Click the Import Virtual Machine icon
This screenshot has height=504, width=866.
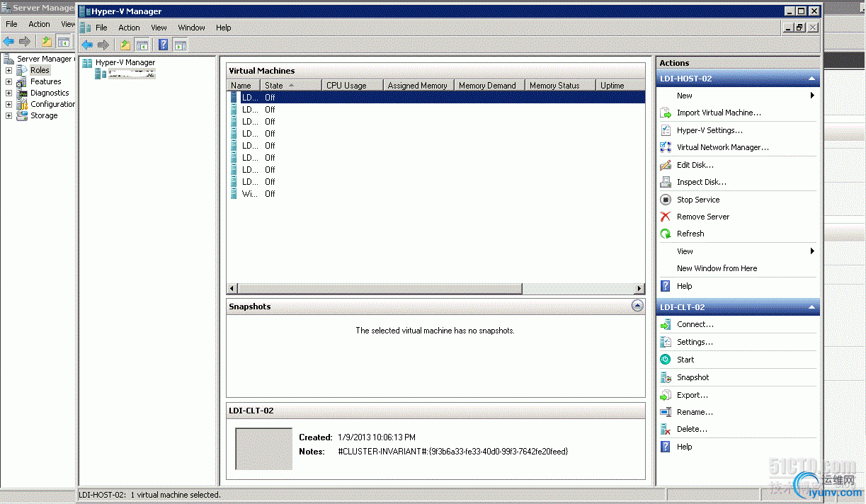click(665, 113)
